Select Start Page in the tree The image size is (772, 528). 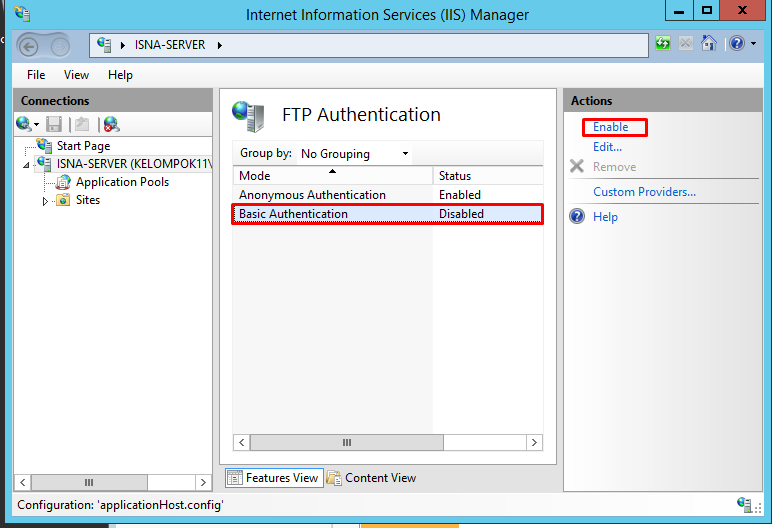[x=83, y=146]
